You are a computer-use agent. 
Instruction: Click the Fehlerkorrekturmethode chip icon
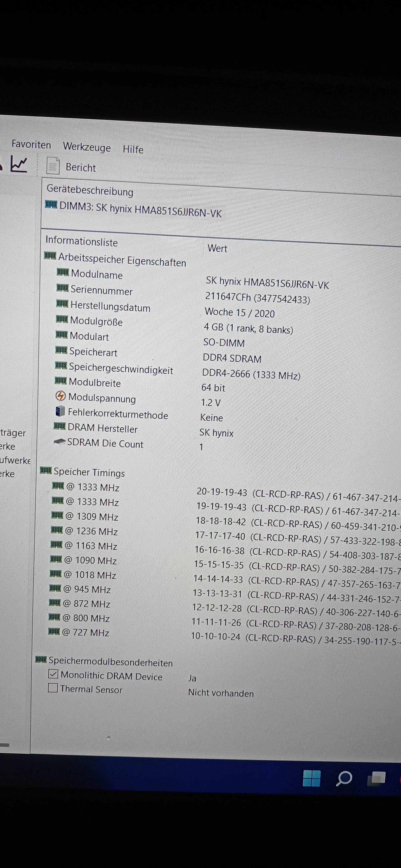coord(60,411)
